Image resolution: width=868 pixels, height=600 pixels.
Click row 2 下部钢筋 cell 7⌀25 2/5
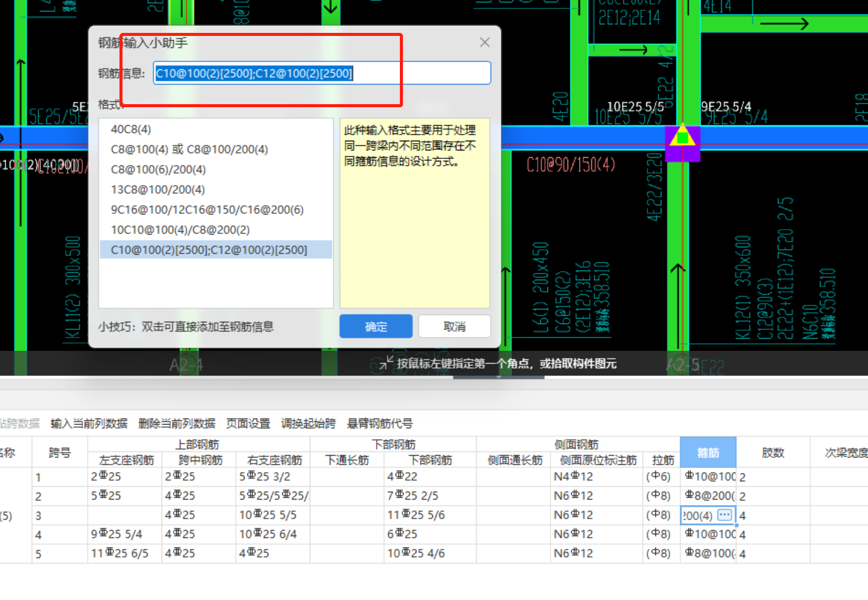[430, 496]
